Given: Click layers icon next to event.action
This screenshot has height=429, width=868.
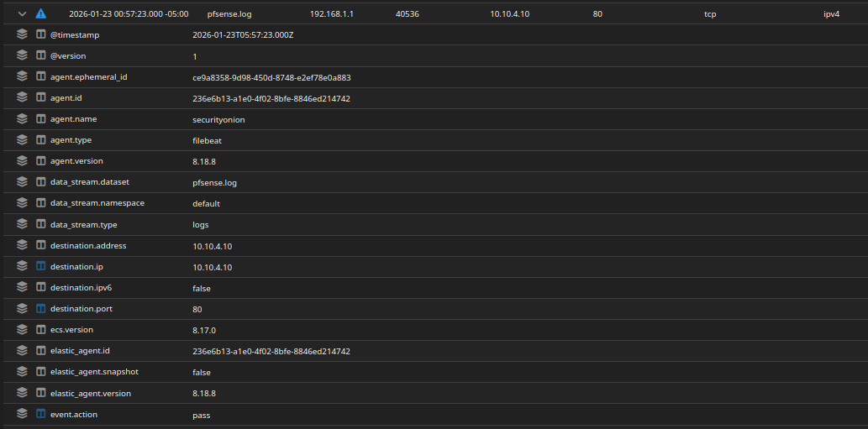Looking at the screenshot, I should tap(23, 414).
